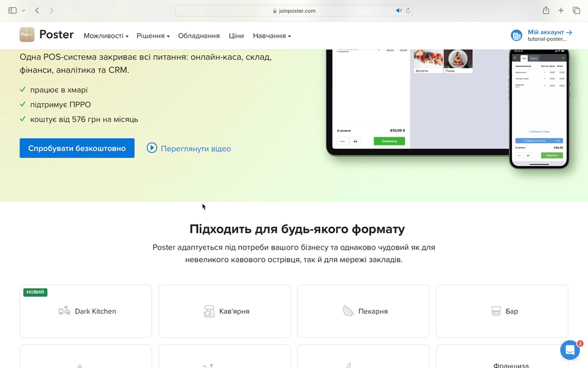The height and width of the screenshot is (368, 588).
Task: Expand the Навчання dropdown menu
Action: pos(271,36)
